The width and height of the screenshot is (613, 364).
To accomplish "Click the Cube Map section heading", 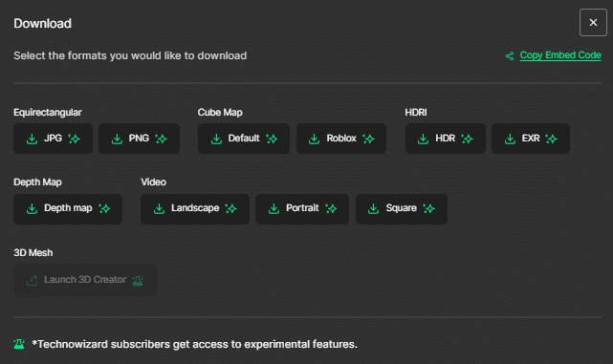I will tap(220, 113).
